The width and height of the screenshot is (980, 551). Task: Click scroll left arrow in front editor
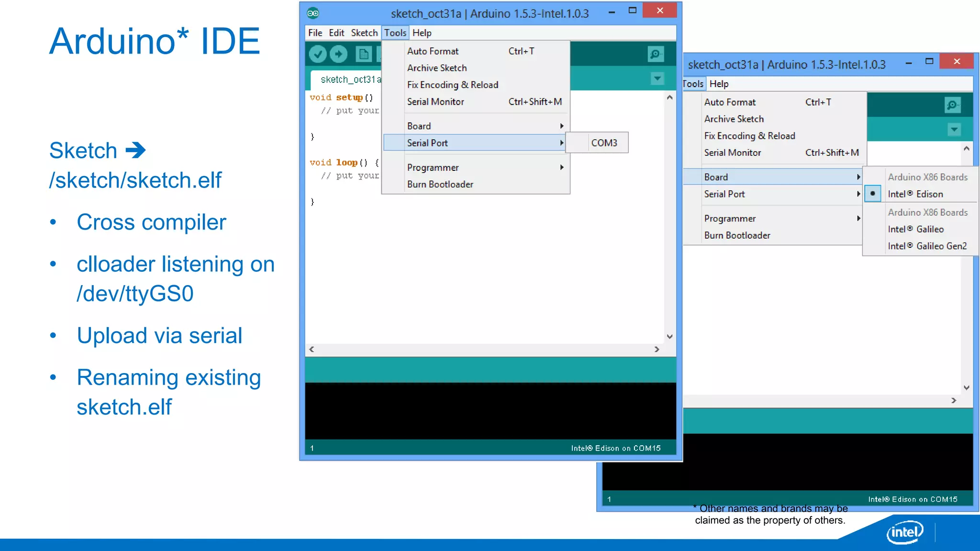(312, 350)
